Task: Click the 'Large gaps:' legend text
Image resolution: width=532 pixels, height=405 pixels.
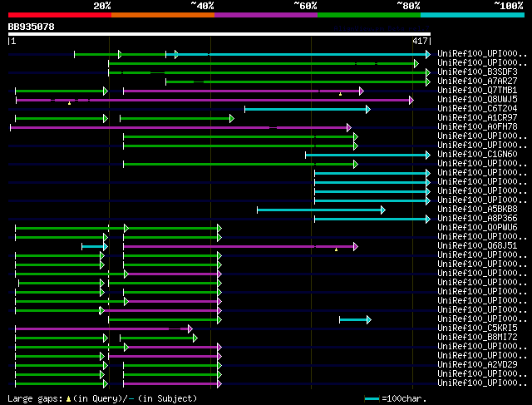Action: pos(35,398)
